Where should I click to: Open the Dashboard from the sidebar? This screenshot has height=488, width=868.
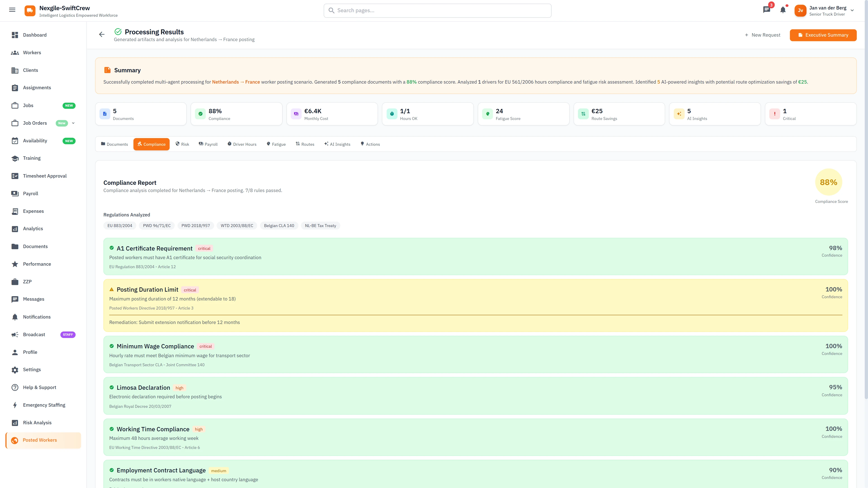[x=35, y=35]
